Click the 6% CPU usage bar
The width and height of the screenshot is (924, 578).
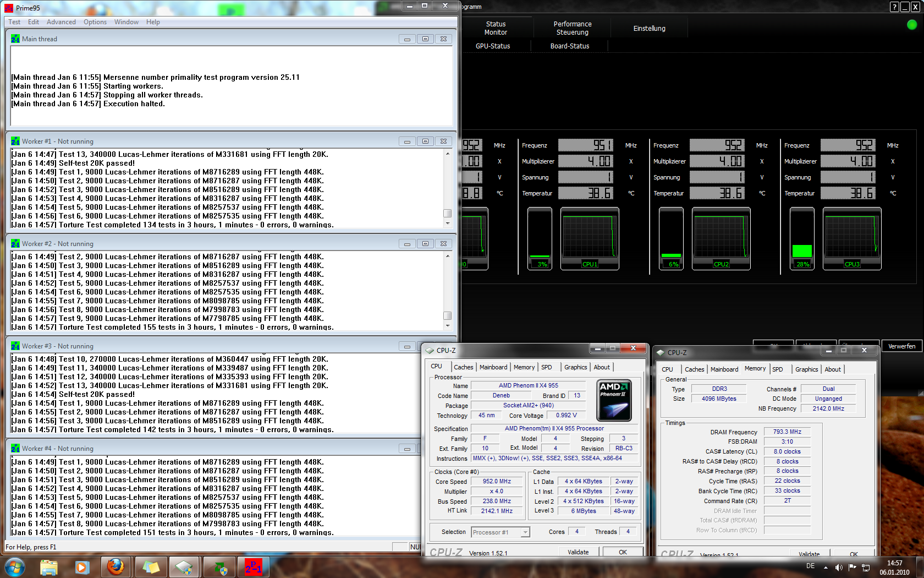(x=671, y=239)
